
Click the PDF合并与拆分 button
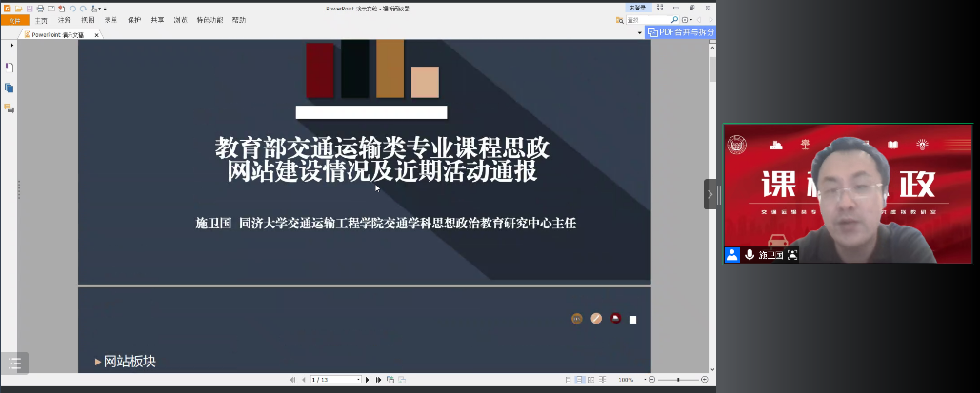click(x=680, y=32)
